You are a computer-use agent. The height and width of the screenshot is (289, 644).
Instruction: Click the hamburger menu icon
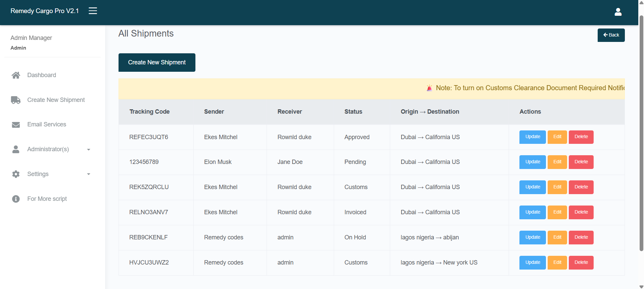pyautogui.click(x=93, y=11)
